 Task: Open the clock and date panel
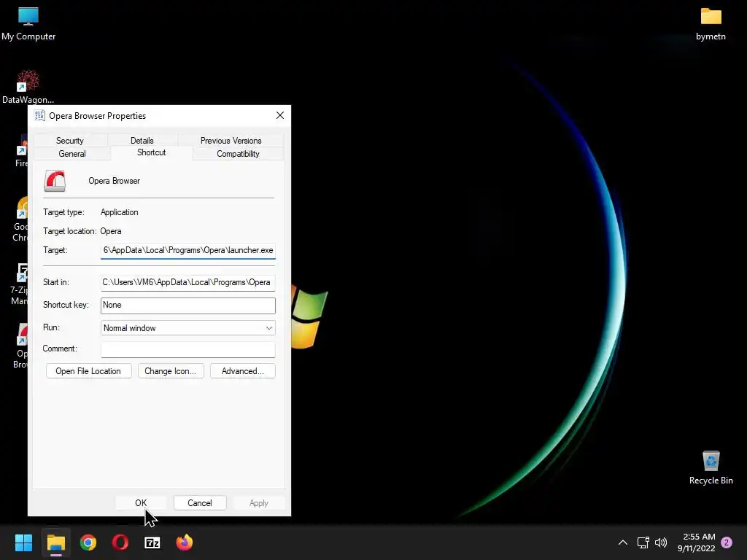coord(697,542)
